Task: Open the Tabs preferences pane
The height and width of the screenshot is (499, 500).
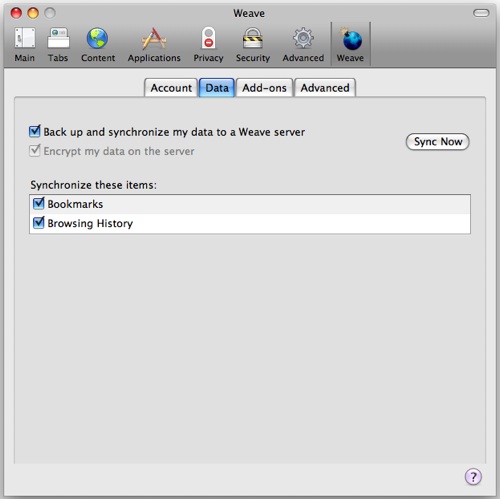Action: coord(58,44)
